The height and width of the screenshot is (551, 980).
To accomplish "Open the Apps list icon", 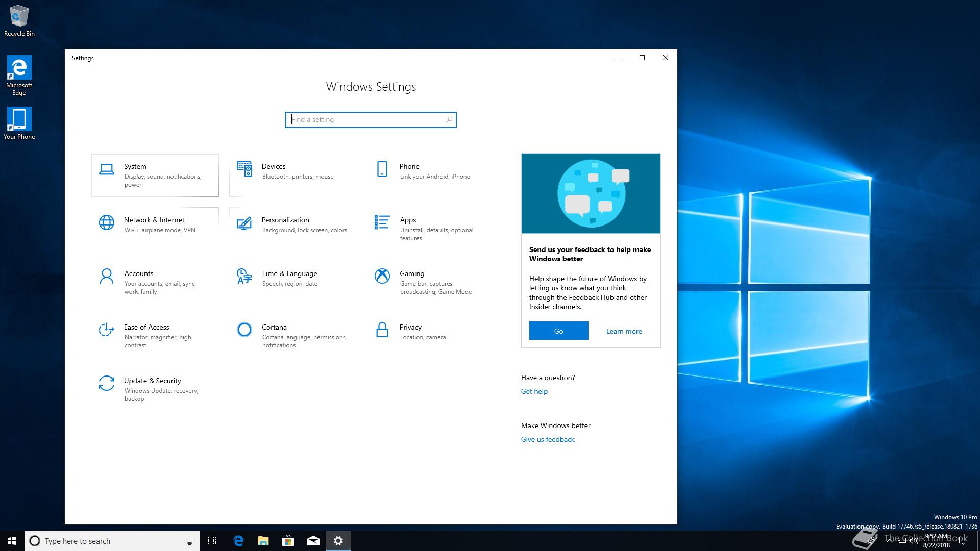I will tap(382, 222).
